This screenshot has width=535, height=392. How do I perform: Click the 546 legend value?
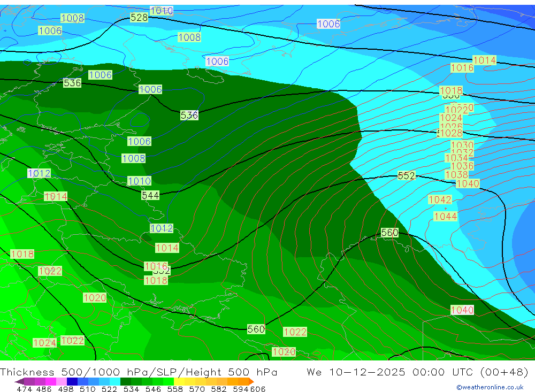[153, 389]
